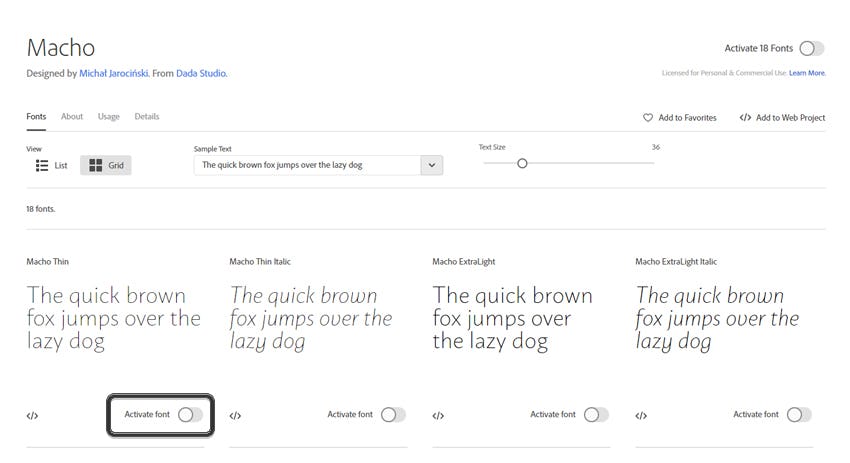The image size is (850, 463).
Task: Click embed code icon under Macho Thin
Action: (x=32, y=415)
